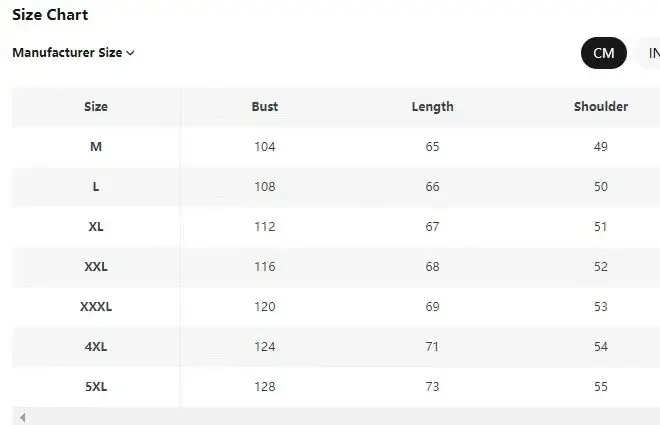Click the Size column header
This screenshot has height=425, width=660.
pos(96,107)
